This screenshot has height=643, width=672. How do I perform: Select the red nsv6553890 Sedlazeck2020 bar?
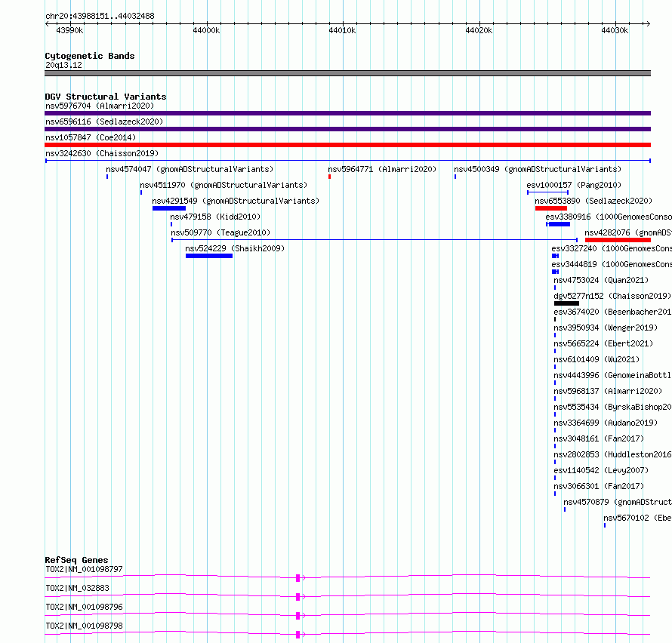pos(551,208)
